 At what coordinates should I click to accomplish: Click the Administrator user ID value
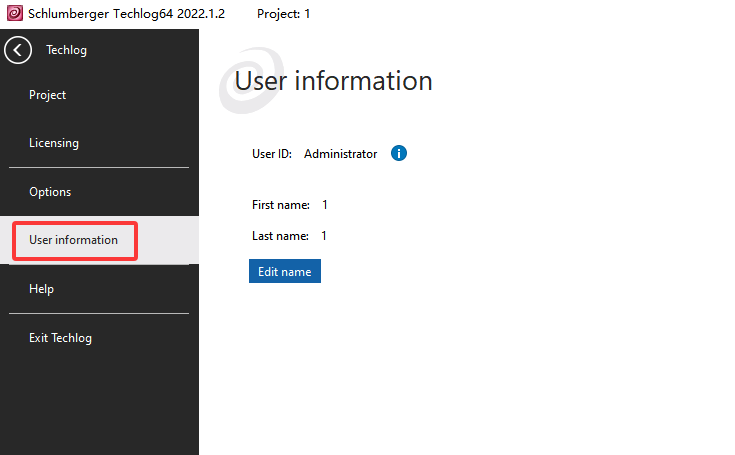coord(340,154)
